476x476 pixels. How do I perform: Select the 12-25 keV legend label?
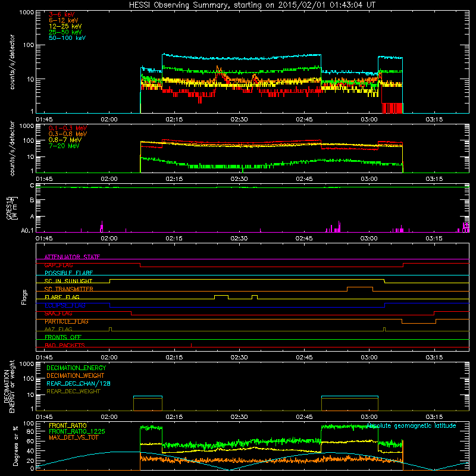pos(65,26)
